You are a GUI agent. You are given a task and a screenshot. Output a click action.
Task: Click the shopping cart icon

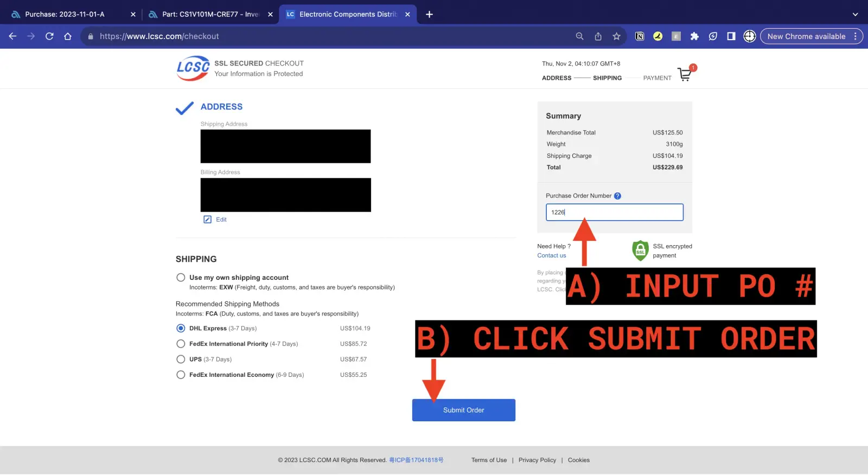pyautogui.click(x=685, y=74)
